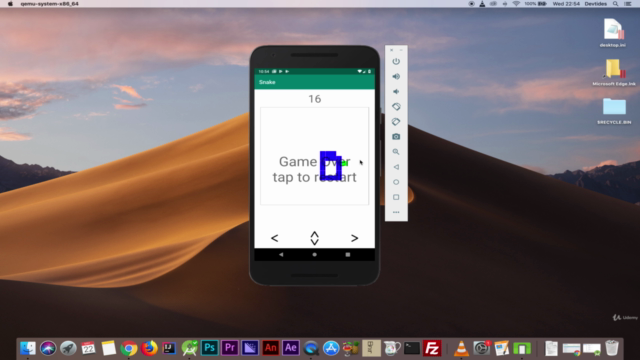This screenshot has height=360, width=640.
Task: Click the emulator power button
Action: 396,61
